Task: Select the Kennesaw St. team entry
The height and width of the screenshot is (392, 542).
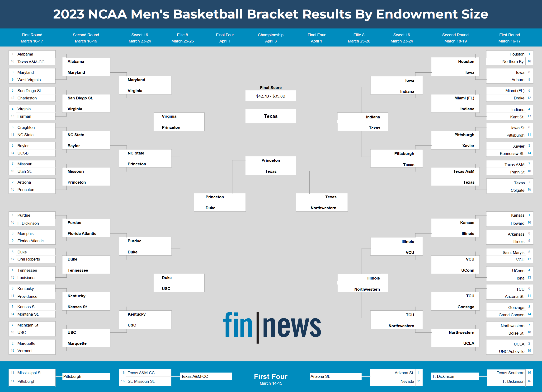Action: point(512,154)
